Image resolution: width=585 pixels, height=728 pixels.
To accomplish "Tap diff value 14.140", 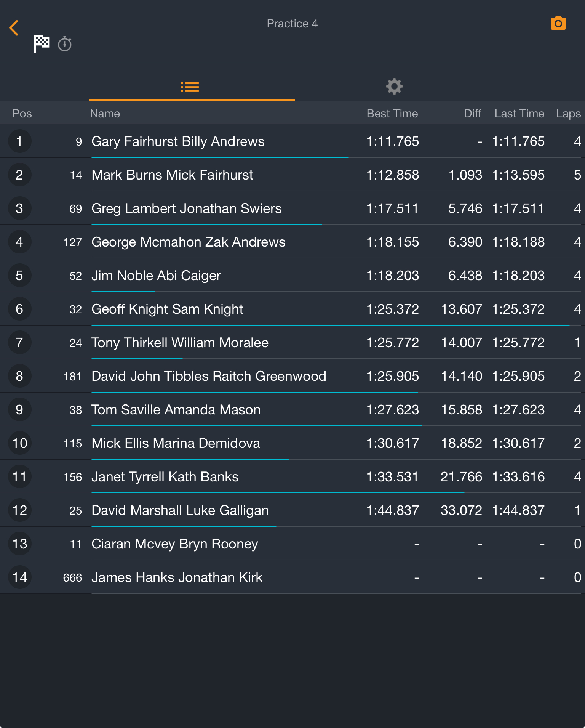I will tap(462, 376).
